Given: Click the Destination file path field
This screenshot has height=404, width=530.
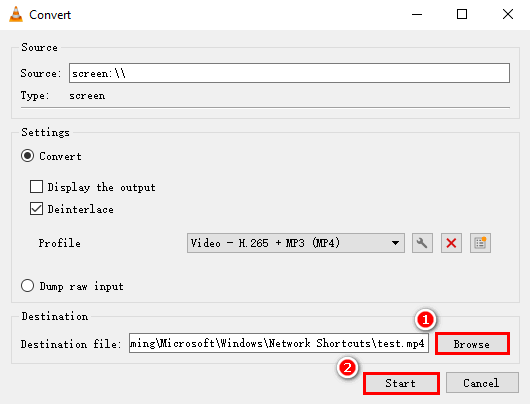Looking at the screenshot, I should pyautogui.click(x=279, y=343).
